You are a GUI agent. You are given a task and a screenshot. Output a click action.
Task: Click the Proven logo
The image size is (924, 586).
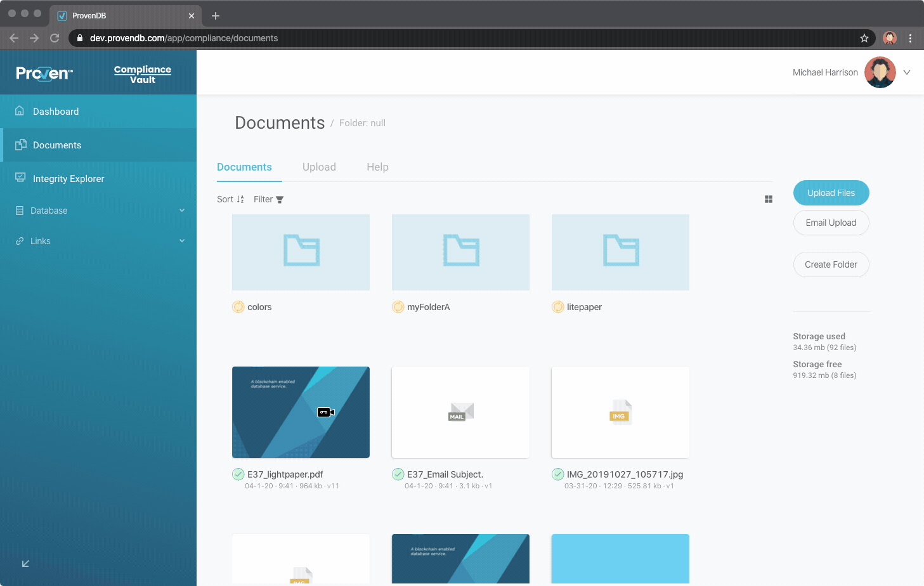44,74
